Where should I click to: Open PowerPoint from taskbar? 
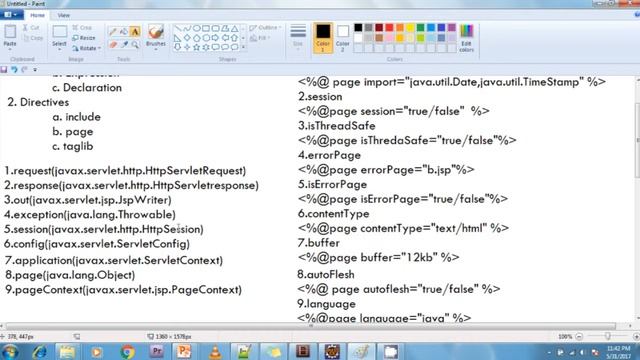[184, 351]
